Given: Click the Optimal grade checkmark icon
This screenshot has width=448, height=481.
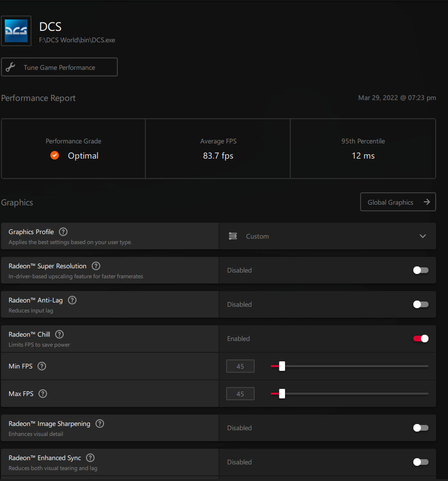Looking at the screenshot, I should (55, 155).
